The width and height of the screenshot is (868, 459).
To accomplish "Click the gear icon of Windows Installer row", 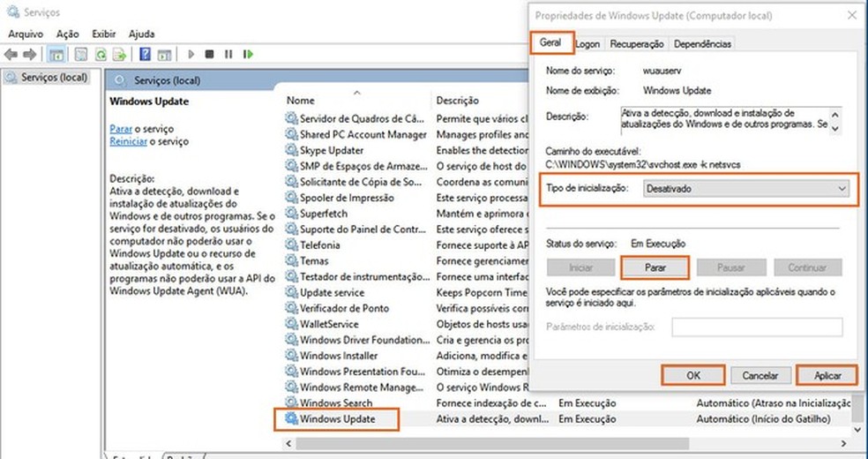I will click(x=291, y=356).
